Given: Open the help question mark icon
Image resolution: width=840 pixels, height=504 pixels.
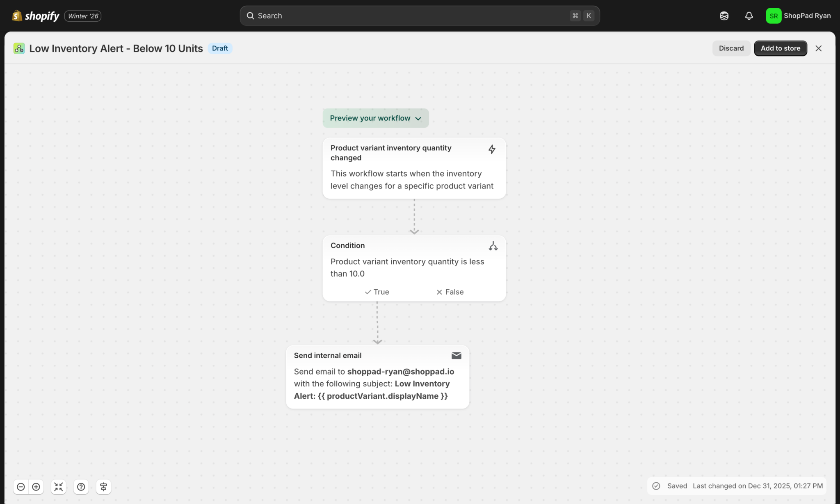Looking at the screenshot, I should [x=81, y=487].
